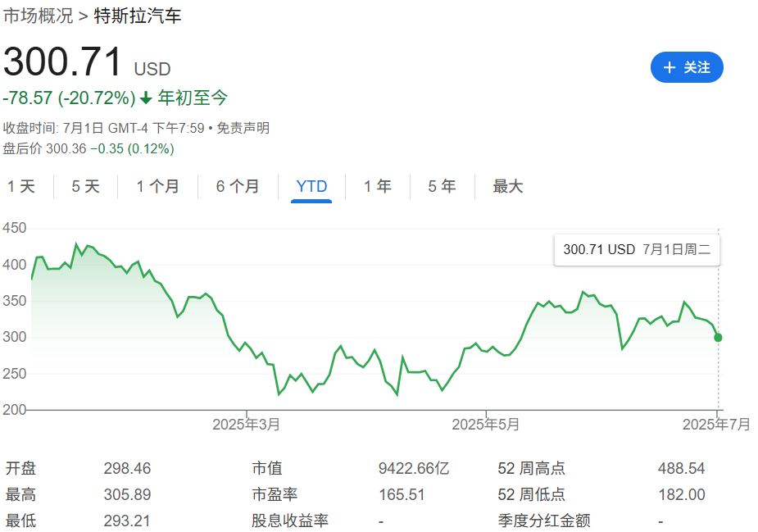Click the 开盘 label
The height and width of the screenshot is (532, 758).
pyautogui.click(x=20, y=468)
